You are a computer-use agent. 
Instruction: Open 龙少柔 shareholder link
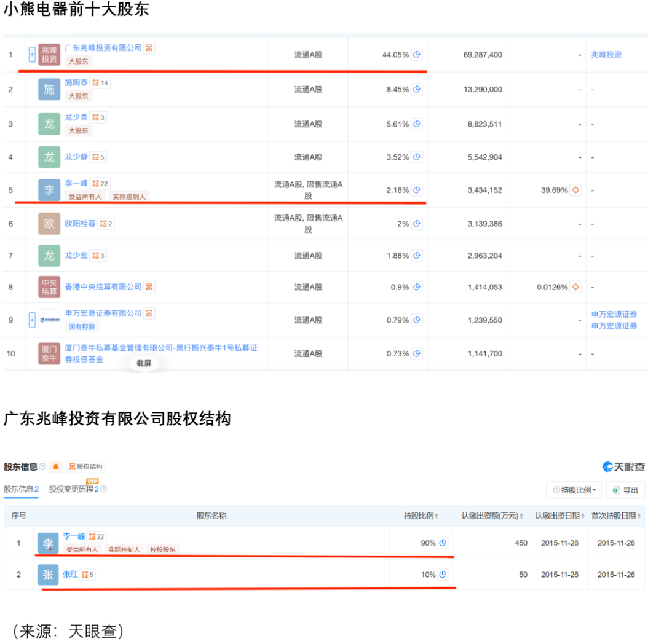click(x=76, y=117)
